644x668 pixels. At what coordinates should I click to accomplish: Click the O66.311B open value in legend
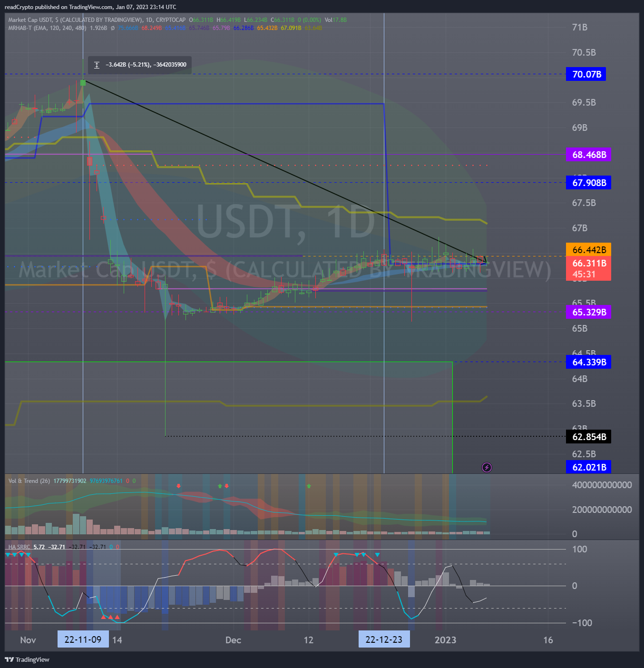pyautogui.click(x=201, y=20)
